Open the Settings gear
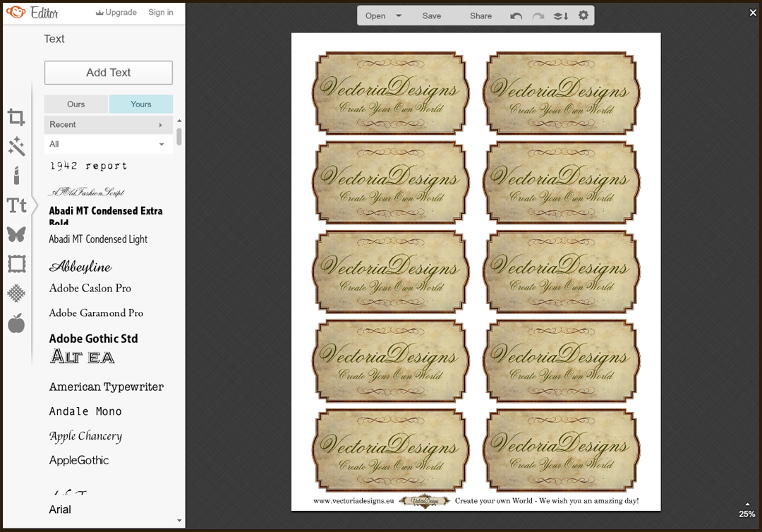The image size is (762, 532). pos(583,16)
